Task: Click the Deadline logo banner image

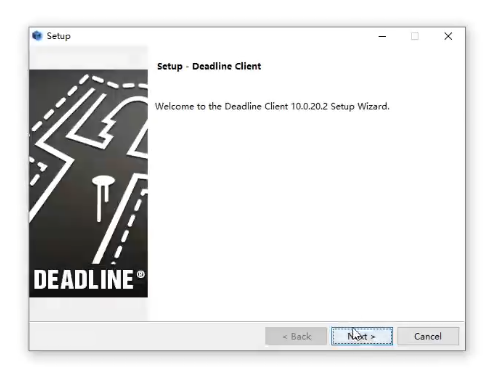Action: (x=88, y=183)
